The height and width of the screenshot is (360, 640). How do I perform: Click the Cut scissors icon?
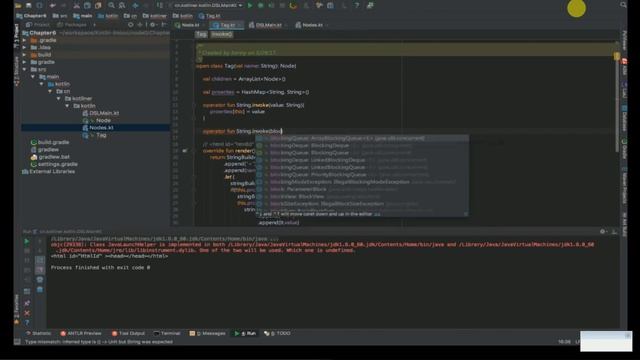(76, 6)
